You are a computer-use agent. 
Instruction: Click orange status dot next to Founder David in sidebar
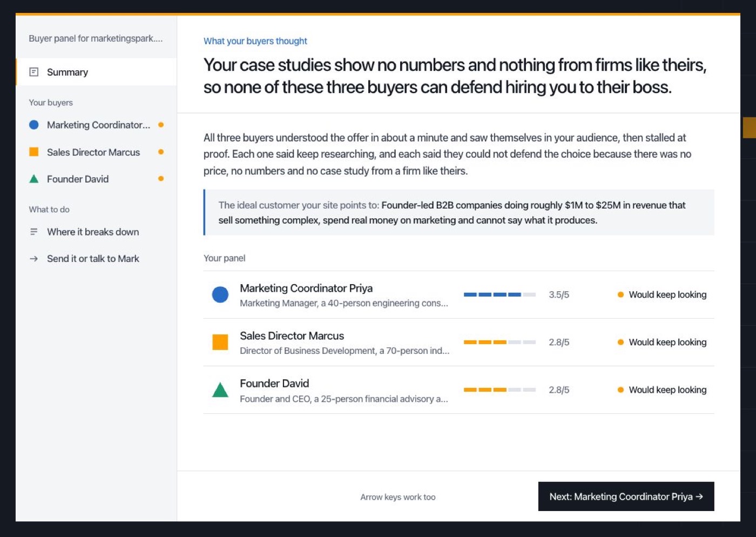[x=161, y=179]
